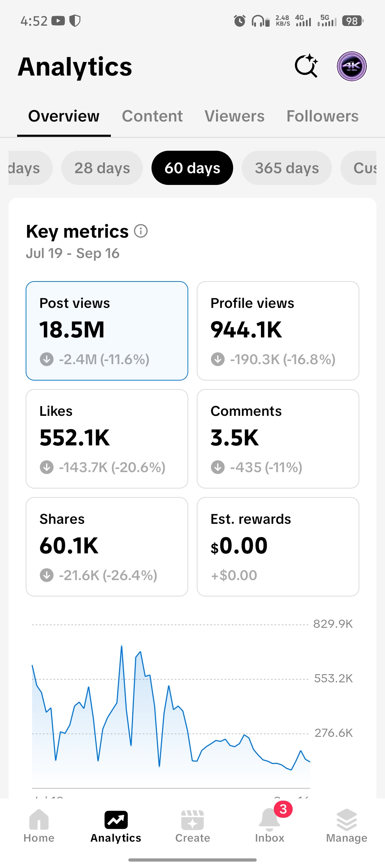Viewport: 385px width, 868px height.
Task: Open Key metrics info icon
Action: click(141, 231)
